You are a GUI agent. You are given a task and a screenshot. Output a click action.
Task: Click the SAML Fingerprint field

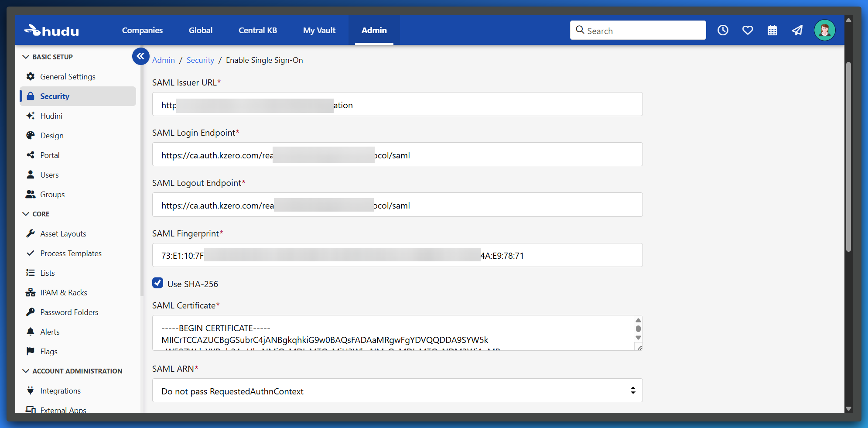[397, 255]
